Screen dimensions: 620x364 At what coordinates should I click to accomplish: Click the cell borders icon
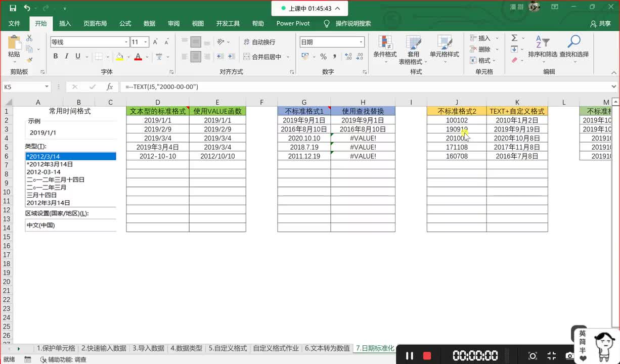click(99, 57)
